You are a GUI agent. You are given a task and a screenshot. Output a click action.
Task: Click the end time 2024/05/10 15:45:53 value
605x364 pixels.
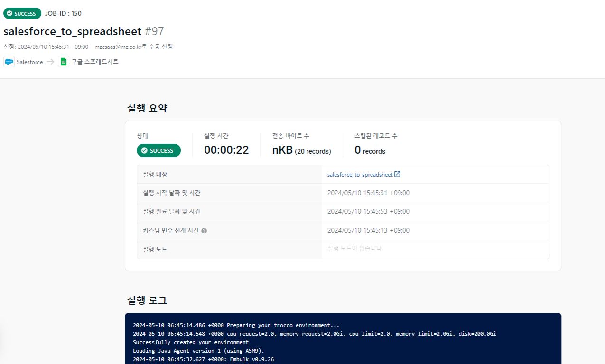368,212
